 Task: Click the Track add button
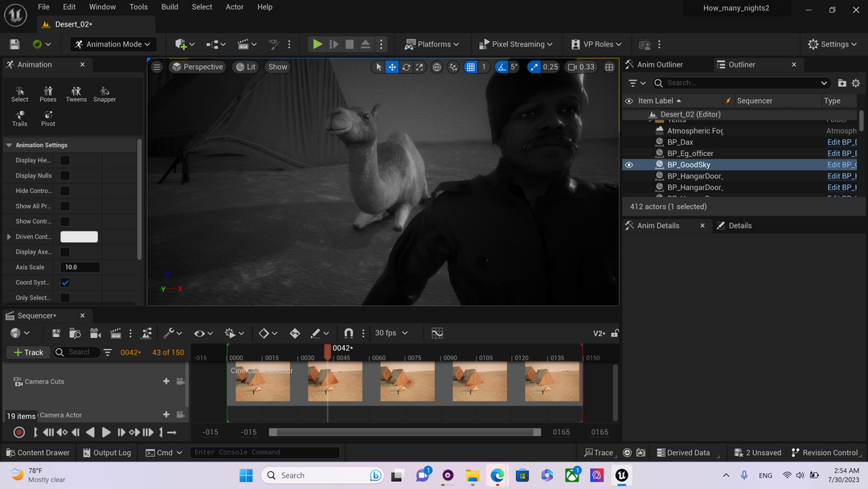pyautogui.click(x=28, y=352)
